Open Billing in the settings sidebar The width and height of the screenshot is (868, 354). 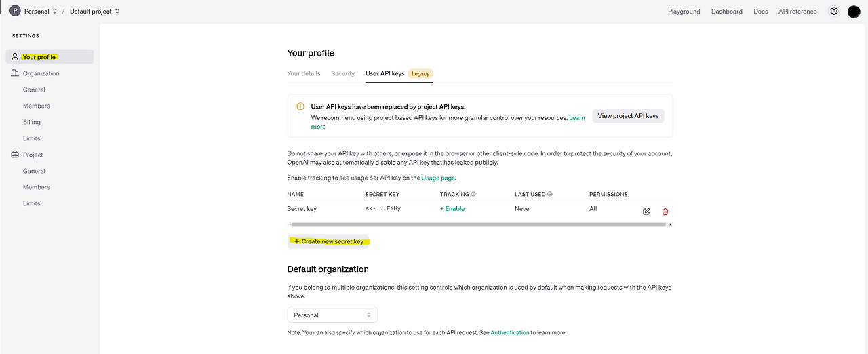32,122
